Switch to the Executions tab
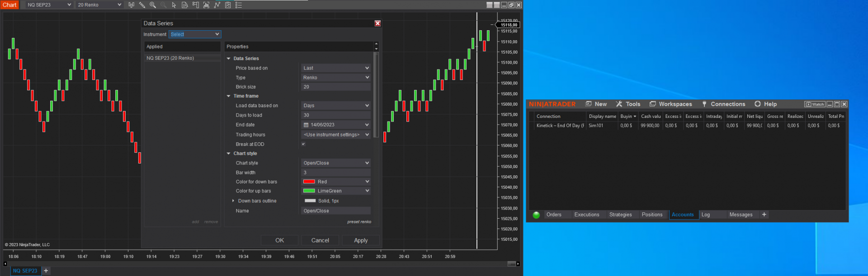The width and height of the screenshot is (868, 276). 587,215
